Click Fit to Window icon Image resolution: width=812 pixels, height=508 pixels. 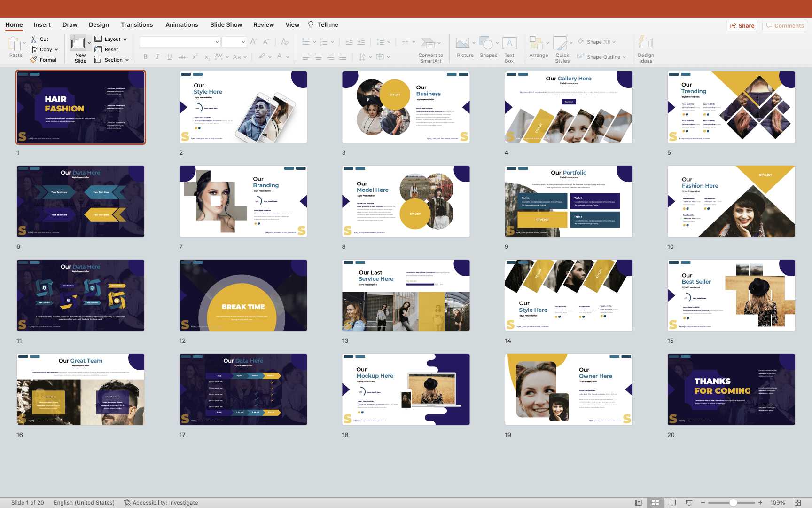tap(797, 502)
